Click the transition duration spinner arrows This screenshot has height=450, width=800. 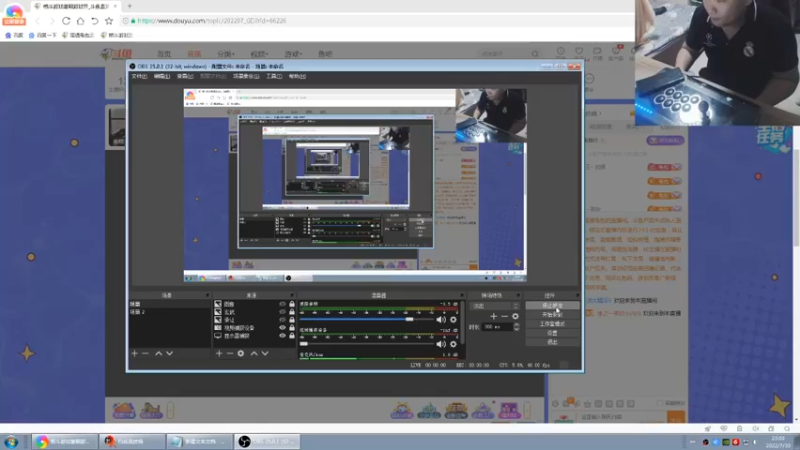coord(516,327)
